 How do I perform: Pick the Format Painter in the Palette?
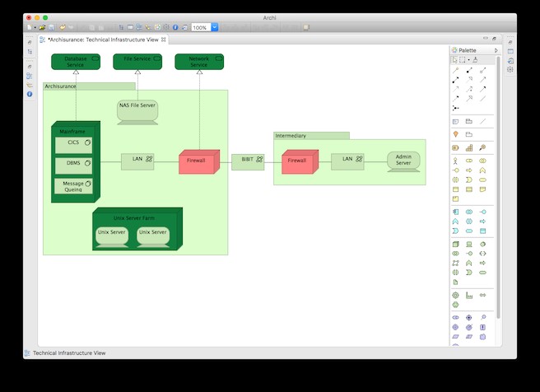475,60
